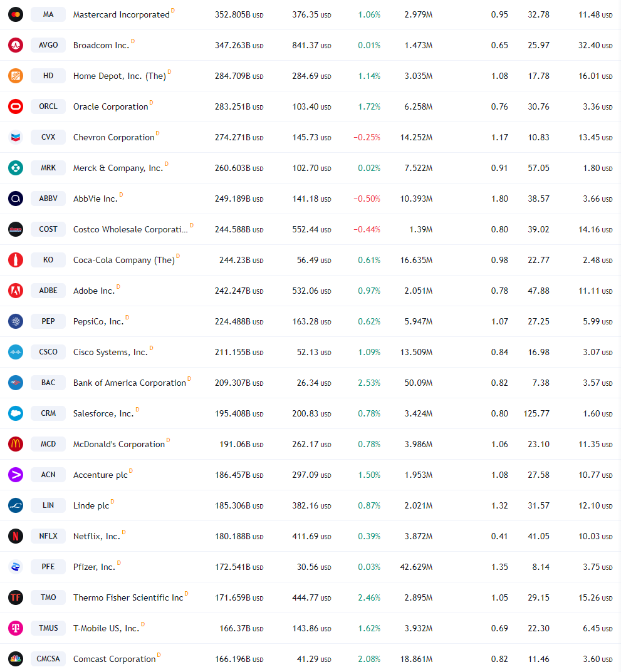This screenshot has width=621, height=672.
Task: Click the Costco logo icon
Action: tap(16, 229)
